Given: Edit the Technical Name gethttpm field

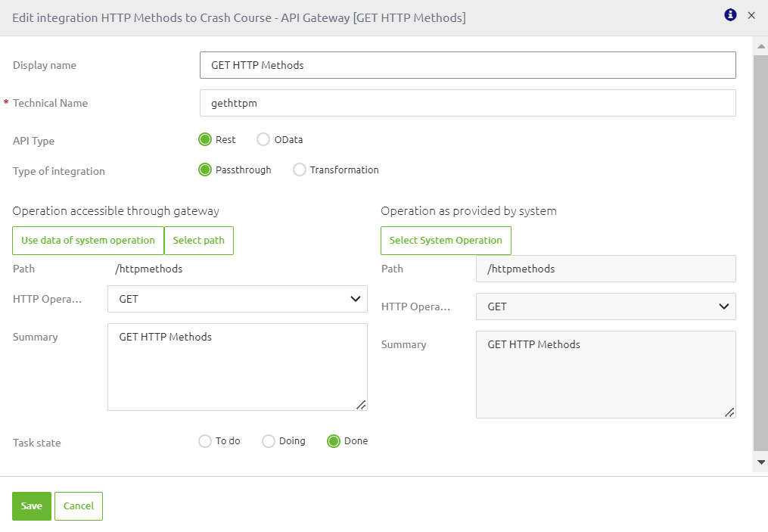Looking at the screenshot, I should (467, 103).
